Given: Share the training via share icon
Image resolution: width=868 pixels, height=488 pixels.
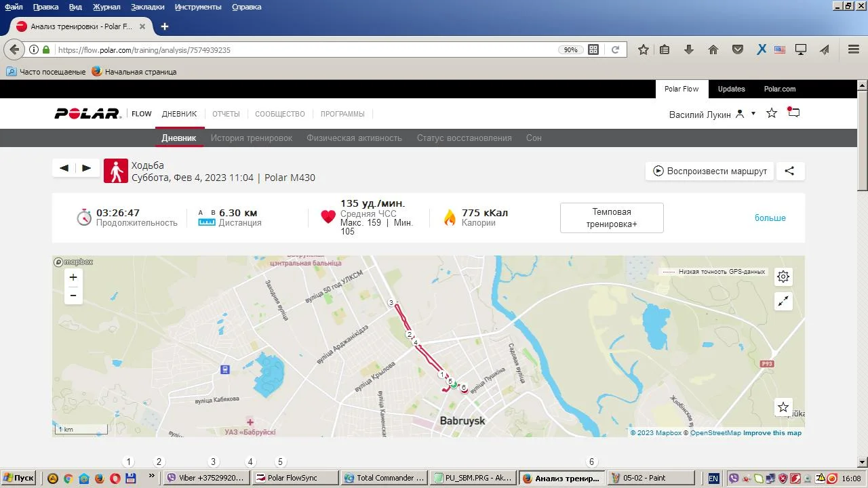Looking at the screenshot, I should (x=789, y=171).
